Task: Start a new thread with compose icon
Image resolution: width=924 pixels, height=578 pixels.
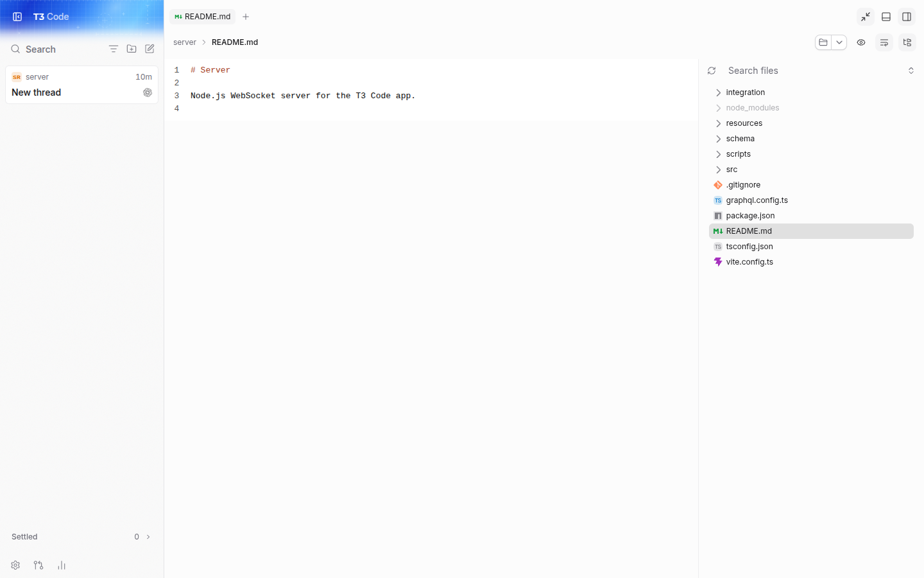Action: coord(150,49)
